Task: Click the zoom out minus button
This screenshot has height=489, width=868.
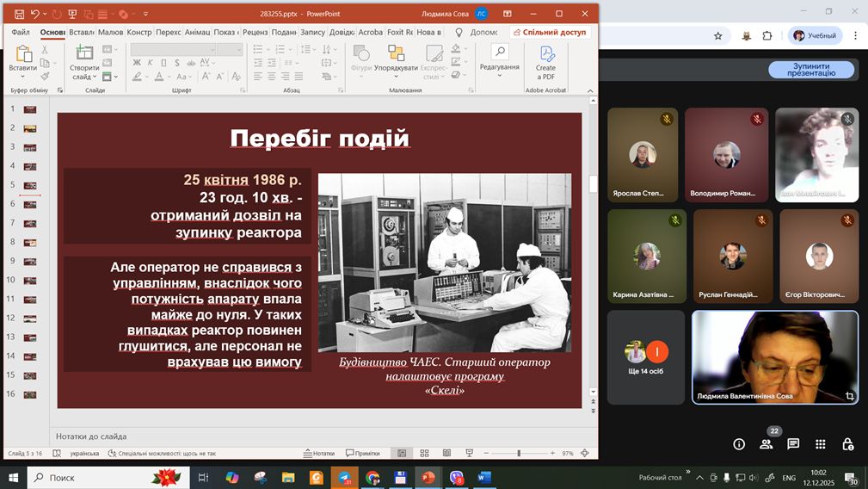Action: [486, 453]
